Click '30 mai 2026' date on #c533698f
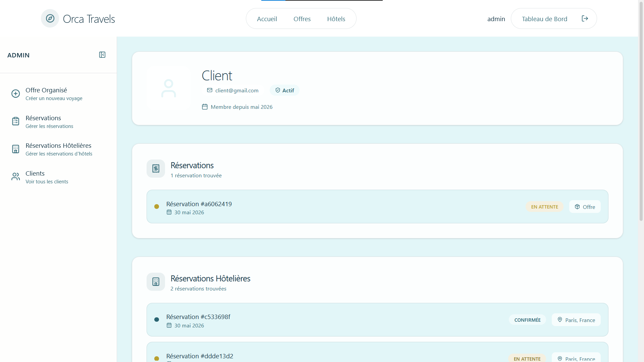Image resolution: width=644 pixels, height=362 pixels. coord(189,325)
